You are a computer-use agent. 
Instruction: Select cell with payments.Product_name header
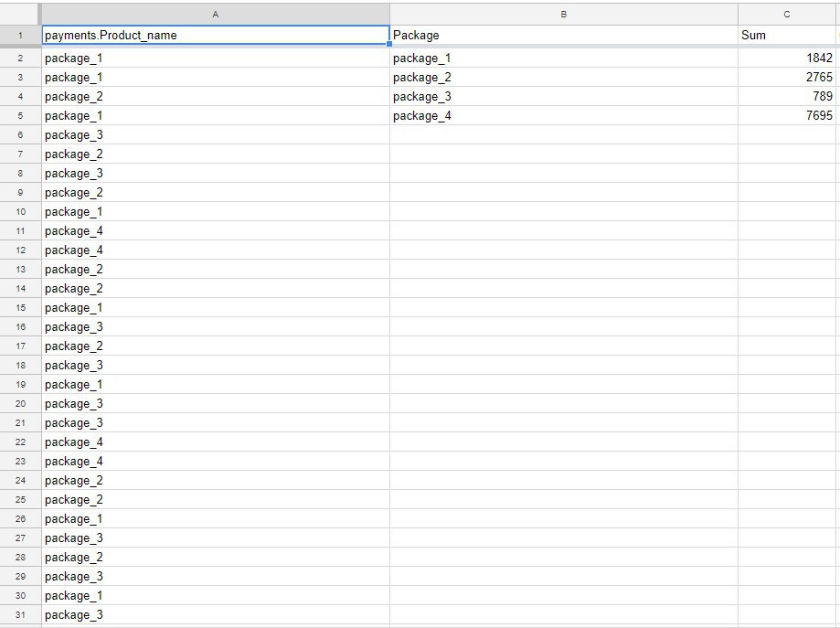(x=216, y=36)
